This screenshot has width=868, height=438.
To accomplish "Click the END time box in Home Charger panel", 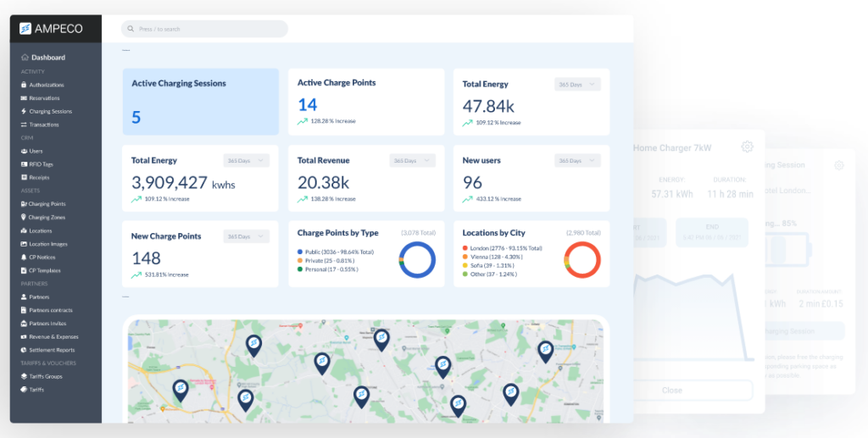I will 712,232.
